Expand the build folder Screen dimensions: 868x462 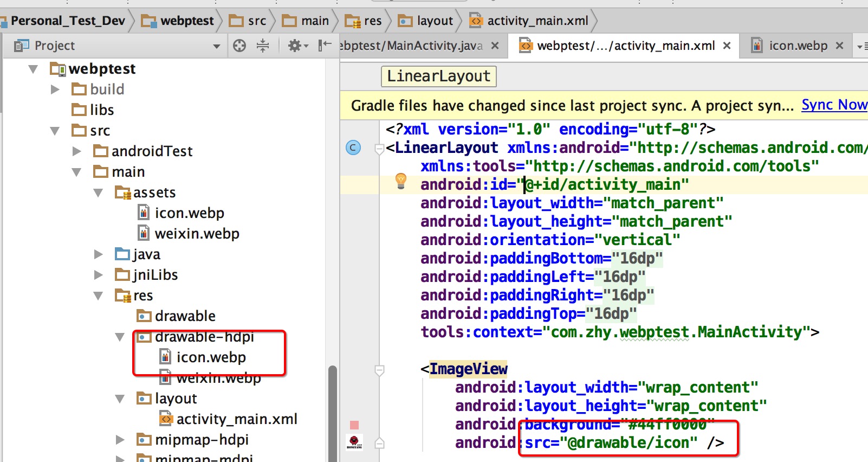[x=55, y=89]
